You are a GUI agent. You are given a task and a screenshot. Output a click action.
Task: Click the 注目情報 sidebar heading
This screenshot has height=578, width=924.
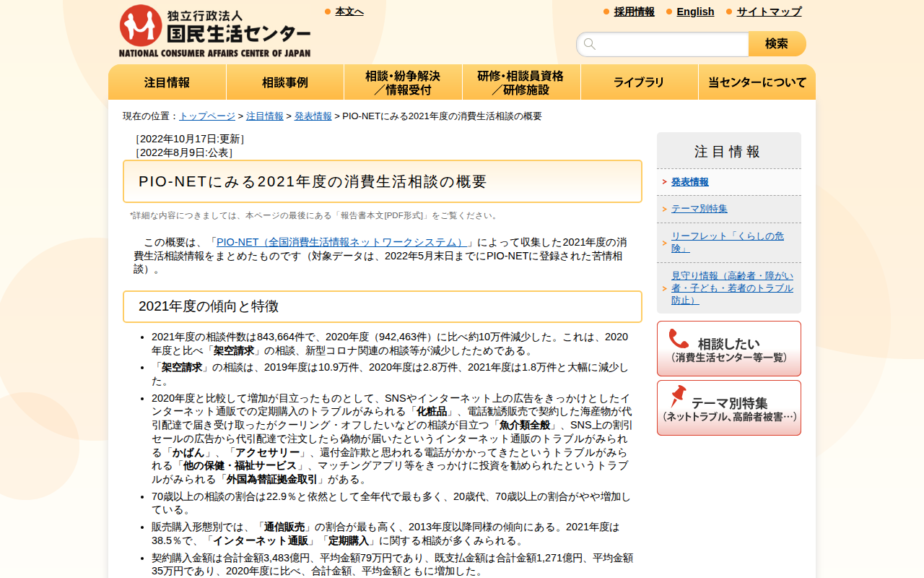point(729,151)
